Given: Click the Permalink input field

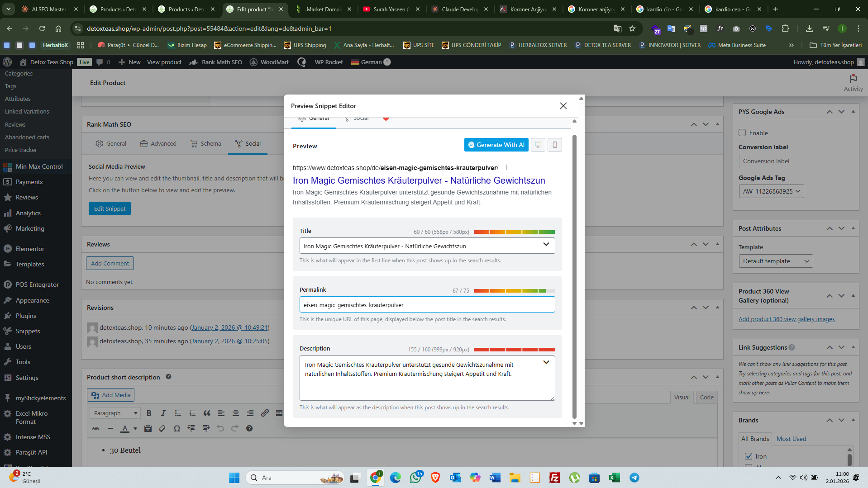Looking at the screenshot, I should pyautogui.click(x=427, y=305).
